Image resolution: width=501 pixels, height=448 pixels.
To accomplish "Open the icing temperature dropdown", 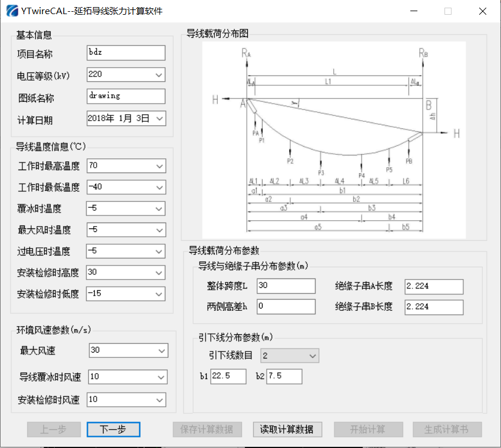I will pyautogui.click(x=159, y=209).
